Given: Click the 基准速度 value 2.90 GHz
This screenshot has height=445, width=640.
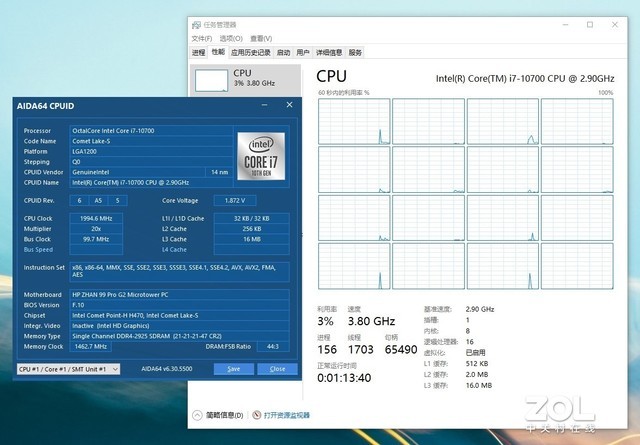Looking at the screenshot, I should [x=480, y=309].
